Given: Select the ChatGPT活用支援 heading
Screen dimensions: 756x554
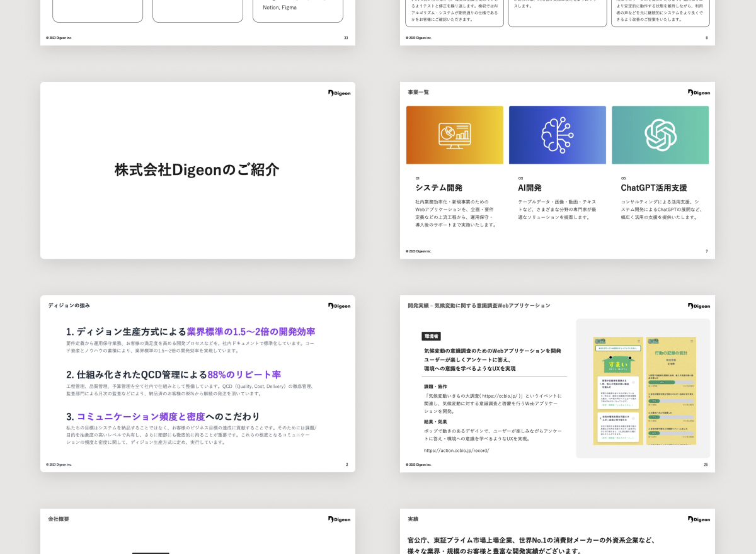Looking at the screenshot, I should [654, 188].
